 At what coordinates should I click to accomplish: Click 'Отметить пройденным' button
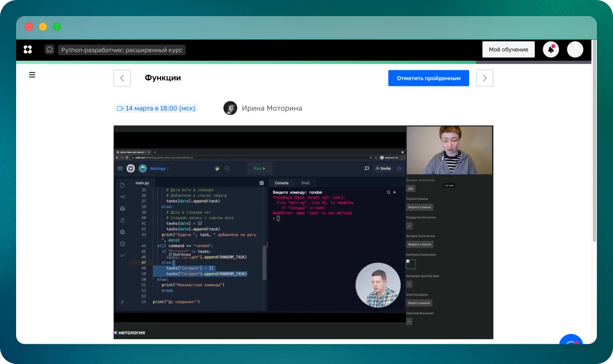tap(428, 78)
